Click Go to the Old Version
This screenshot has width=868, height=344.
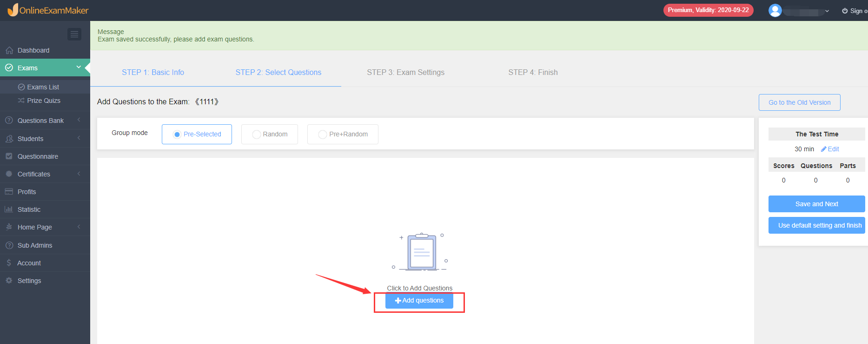point(800,102)
